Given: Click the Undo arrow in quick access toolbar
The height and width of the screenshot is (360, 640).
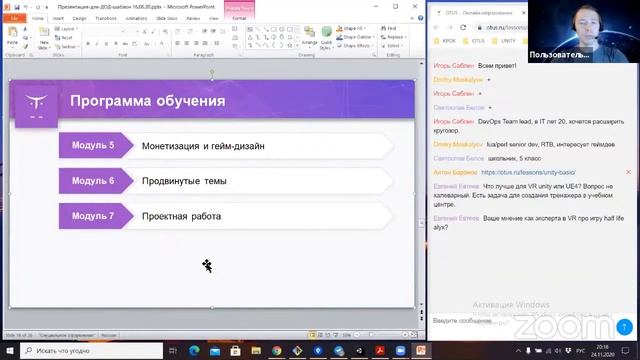Looking at the screenshot, I should [26, 7].
